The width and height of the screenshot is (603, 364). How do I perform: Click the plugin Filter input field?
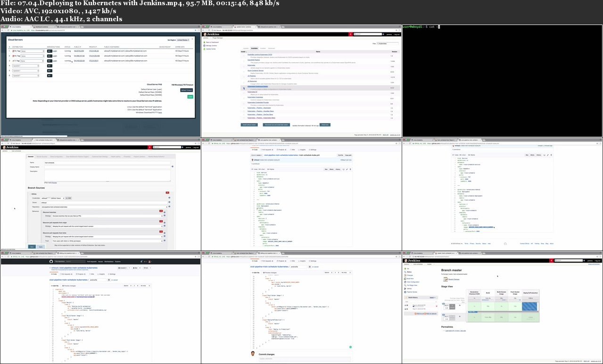pyautogui.click(x=388, y=43)
